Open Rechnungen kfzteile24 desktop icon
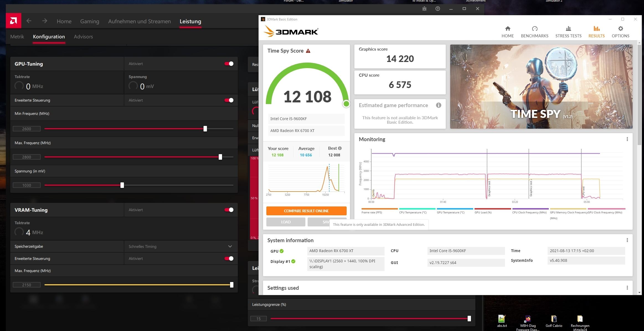The width and height of the screenshot is (644, 331). (580, 323)
